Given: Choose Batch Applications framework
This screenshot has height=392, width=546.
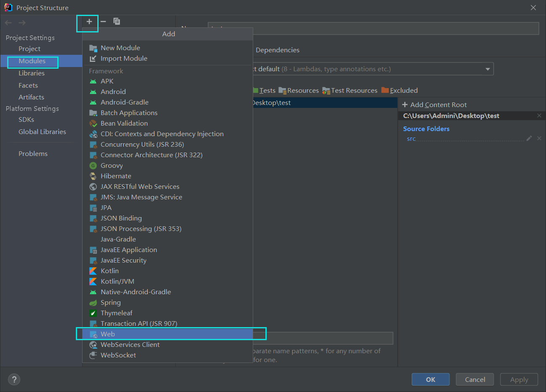Looking at the screenshot, I should 168,113.
